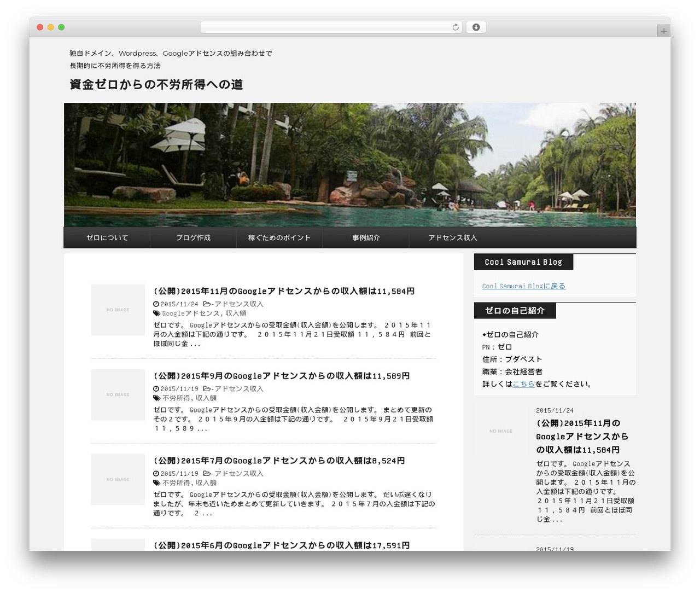This screenshot has width=700, height=593.
Task: Click the date 2015/11/19 on 2015年9月 post
Action: point(179,389)
